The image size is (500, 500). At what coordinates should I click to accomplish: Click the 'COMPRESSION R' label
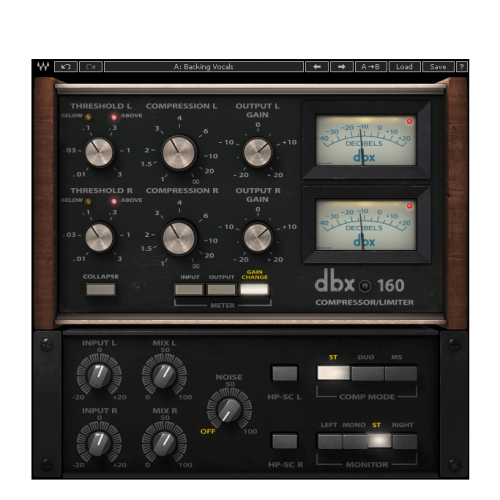(x=182, y=191)
